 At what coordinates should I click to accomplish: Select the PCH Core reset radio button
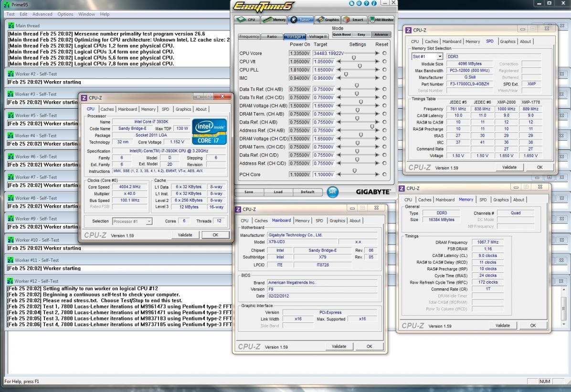click(384, 175)
